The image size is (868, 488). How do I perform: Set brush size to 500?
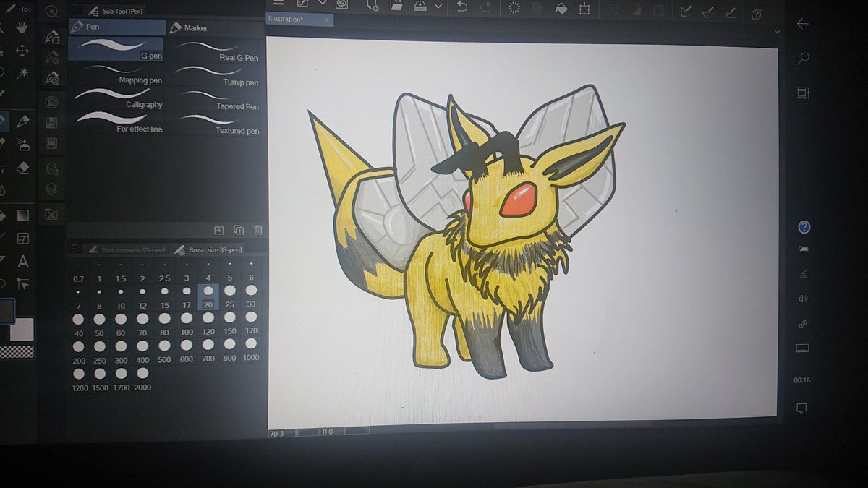point(164,351)
